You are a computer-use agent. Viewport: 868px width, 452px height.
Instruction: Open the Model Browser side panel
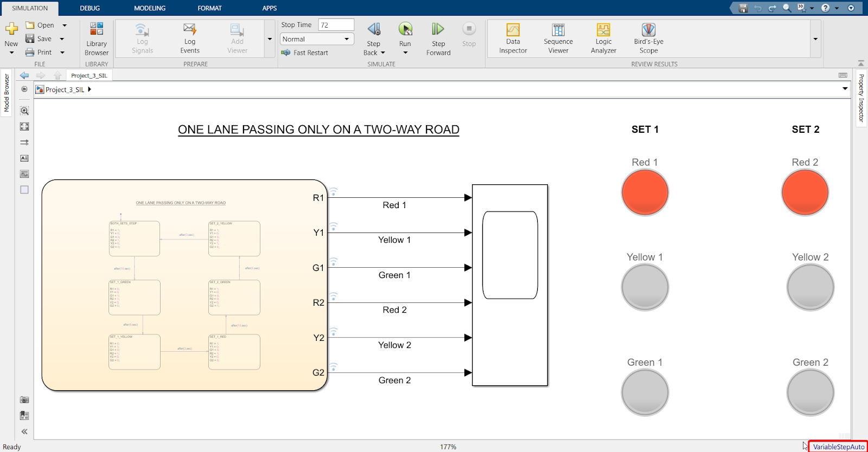pyautogui.click(x=7, y=93)
